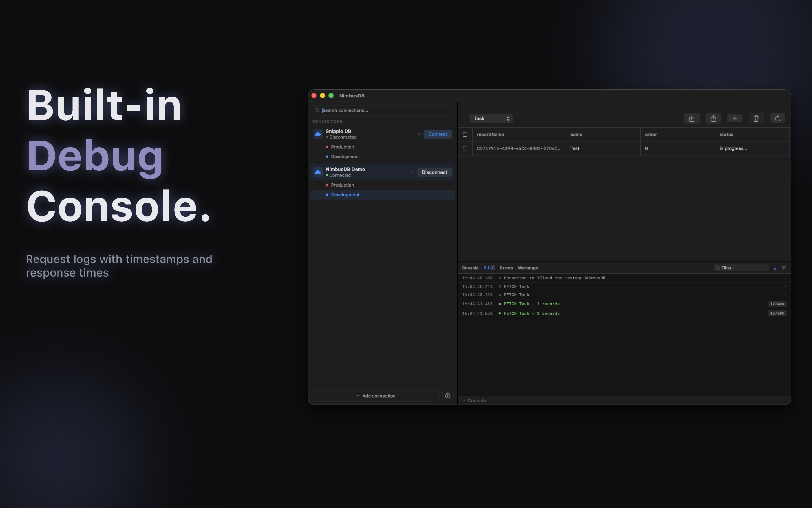The width and height of the screenshot is (812, 508).
Task: Switch to the Errors console tab
Action: [x=506, y=268]
